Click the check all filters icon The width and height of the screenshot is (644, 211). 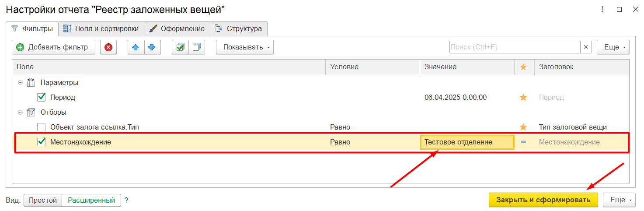point(180,47)
